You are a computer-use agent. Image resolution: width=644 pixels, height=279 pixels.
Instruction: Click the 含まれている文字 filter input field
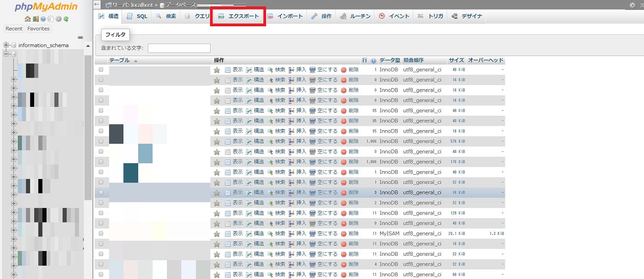[179, 48]
